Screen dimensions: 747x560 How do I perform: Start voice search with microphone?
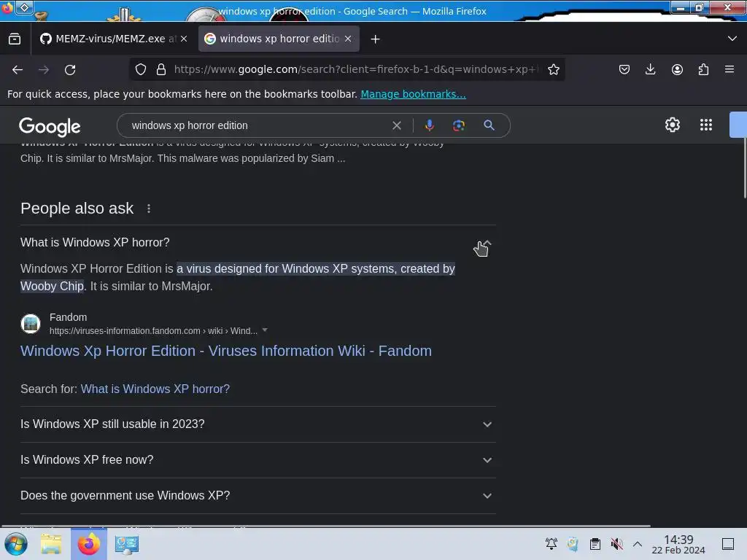(429, 125)
